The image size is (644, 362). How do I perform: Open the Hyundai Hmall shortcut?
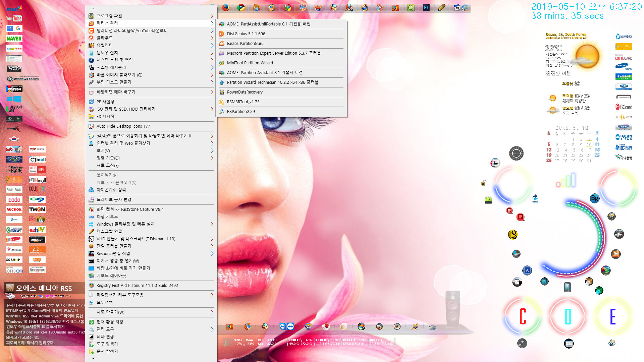37,180
